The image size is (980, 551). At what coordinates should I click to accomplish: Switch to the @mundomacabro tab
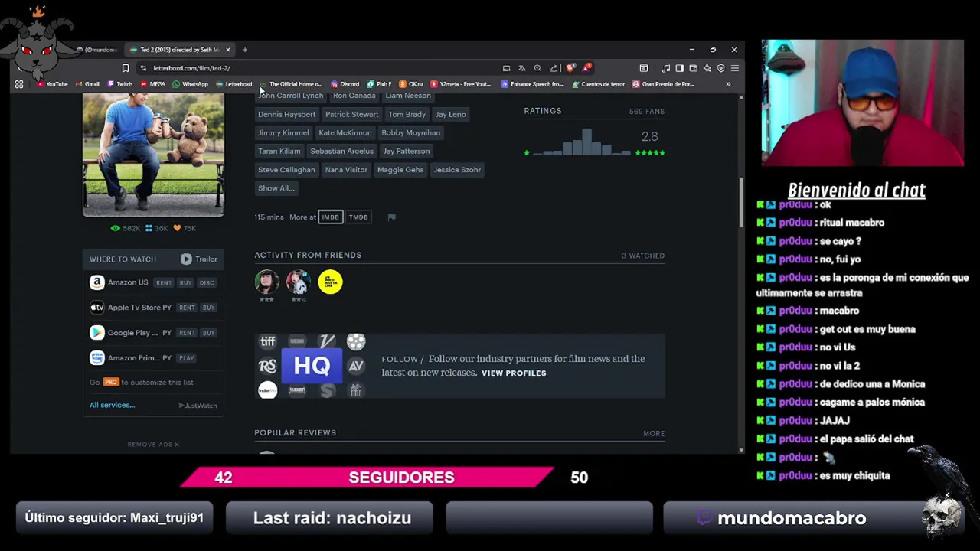click(x=98, y=50)
